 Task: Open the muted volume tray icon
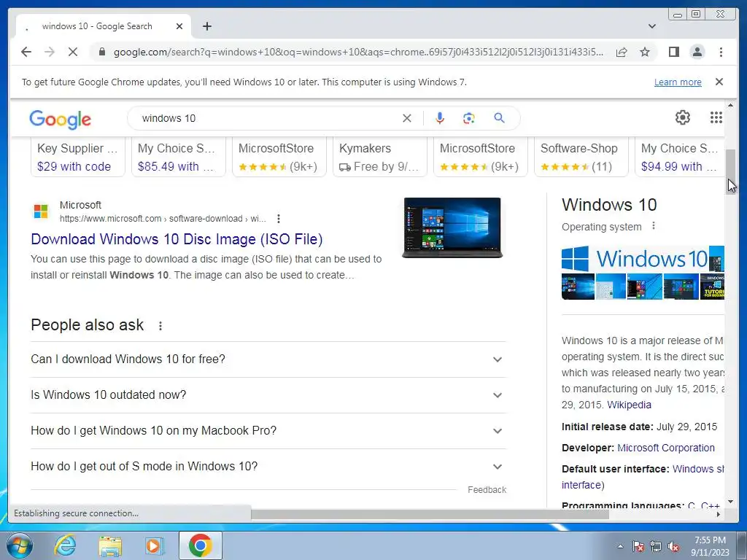click(x=673, y=547)
